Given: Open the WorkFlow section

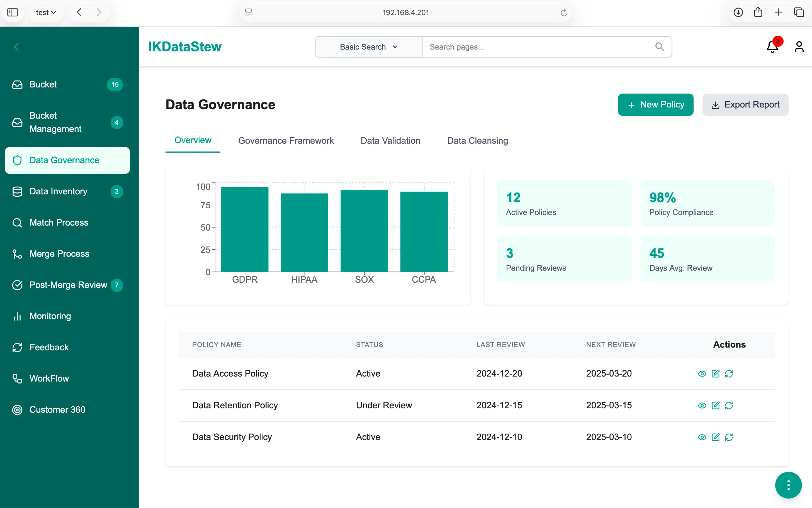Looking at the screenshot, I should pyautogui.click(x=48, y=378).
